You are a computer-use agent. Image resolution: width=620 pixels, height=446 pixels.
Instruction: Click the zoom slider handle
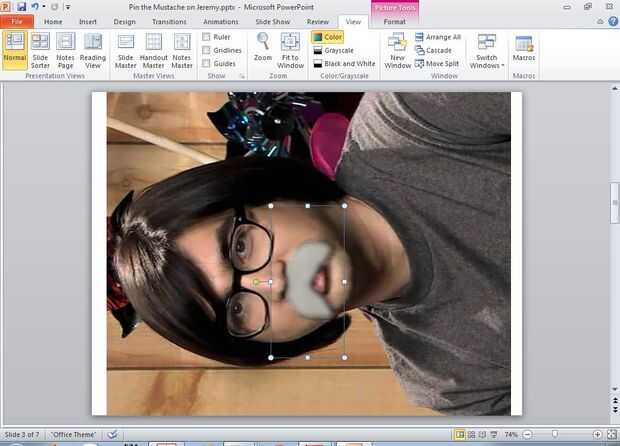555,435
